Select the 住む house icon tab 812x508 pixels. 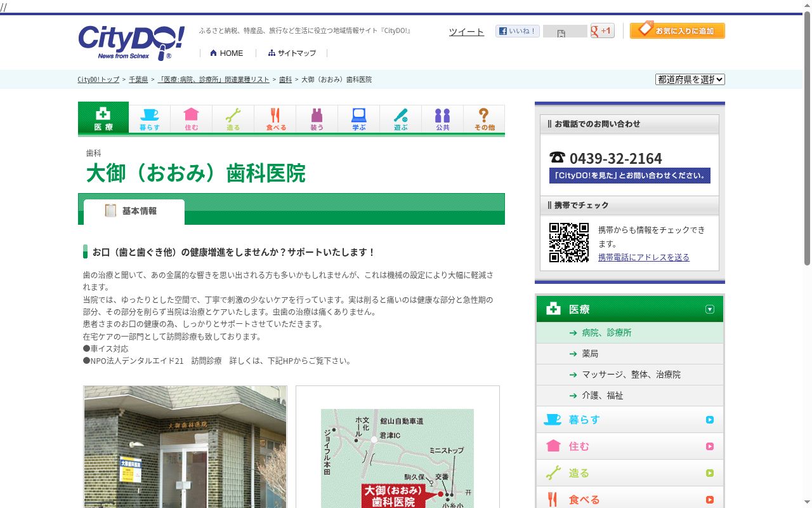(192, 119)
